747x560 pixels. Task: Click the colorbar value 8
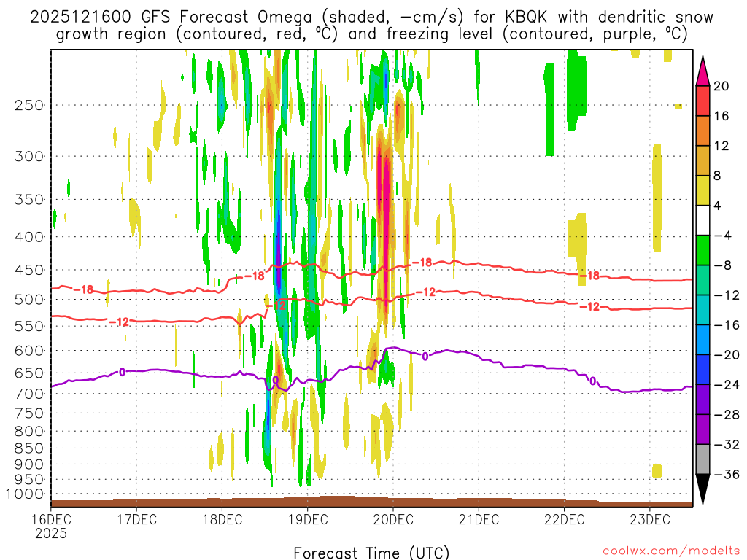coord(718,176)
